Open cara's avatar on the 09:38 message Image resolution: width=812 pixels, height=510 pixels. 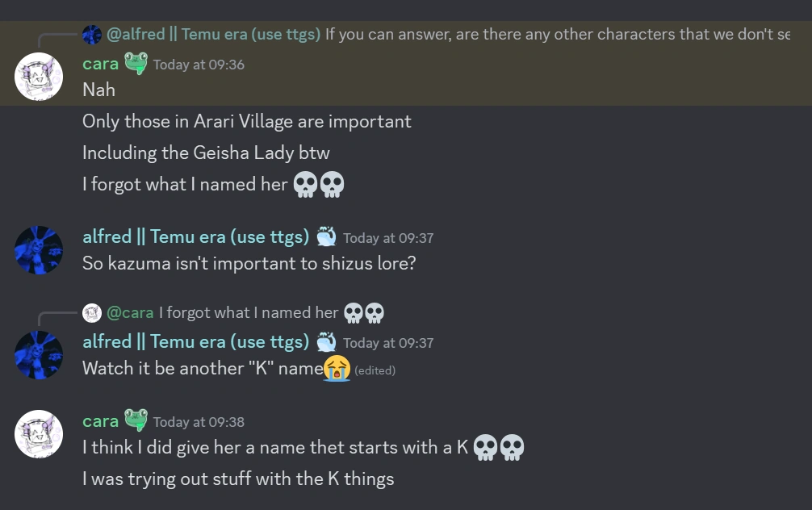[39, 434]
